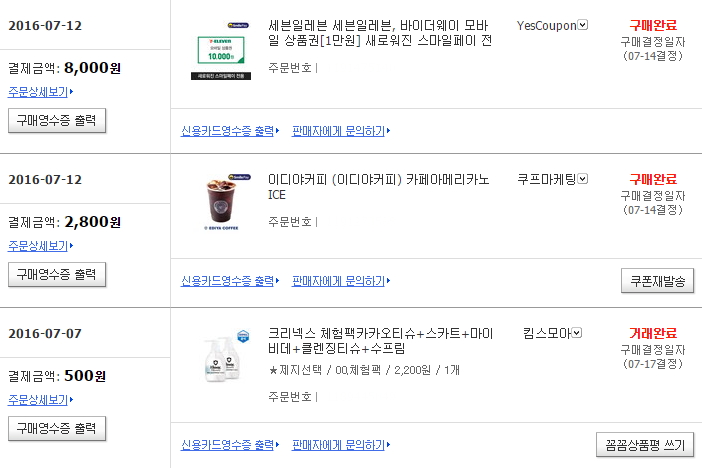Click 신용카드영수증 출력 for the 이디야커피 order
The width and height of the screenshot is (702, 468).
(x=227, y=281)
